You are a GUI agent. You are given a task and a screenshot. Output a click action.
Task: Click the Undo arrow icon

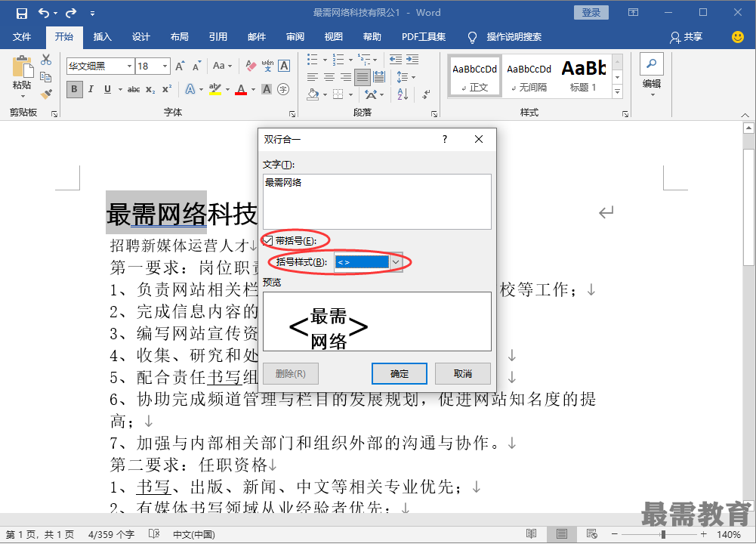[x=44, y=13]
